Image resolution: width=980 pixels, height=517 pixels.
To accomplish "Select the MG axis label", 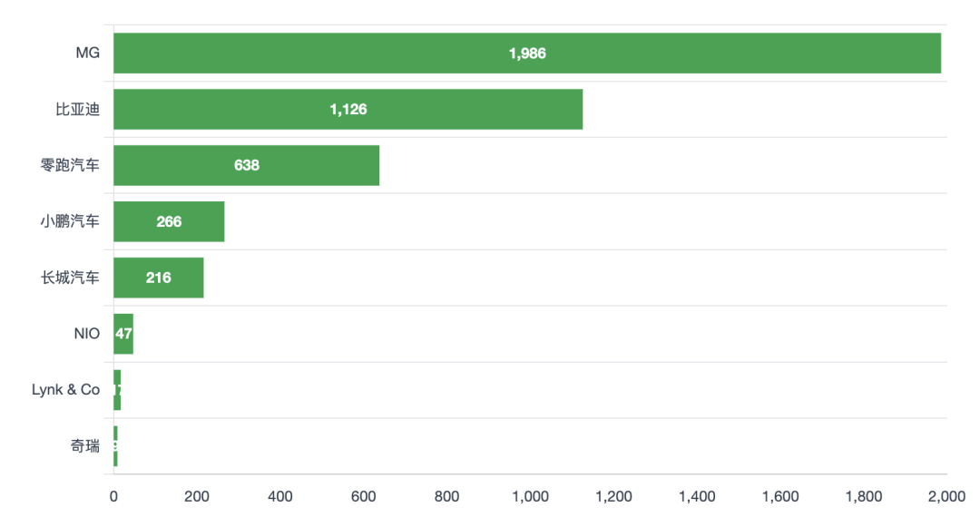I will [x=87, y=54].
